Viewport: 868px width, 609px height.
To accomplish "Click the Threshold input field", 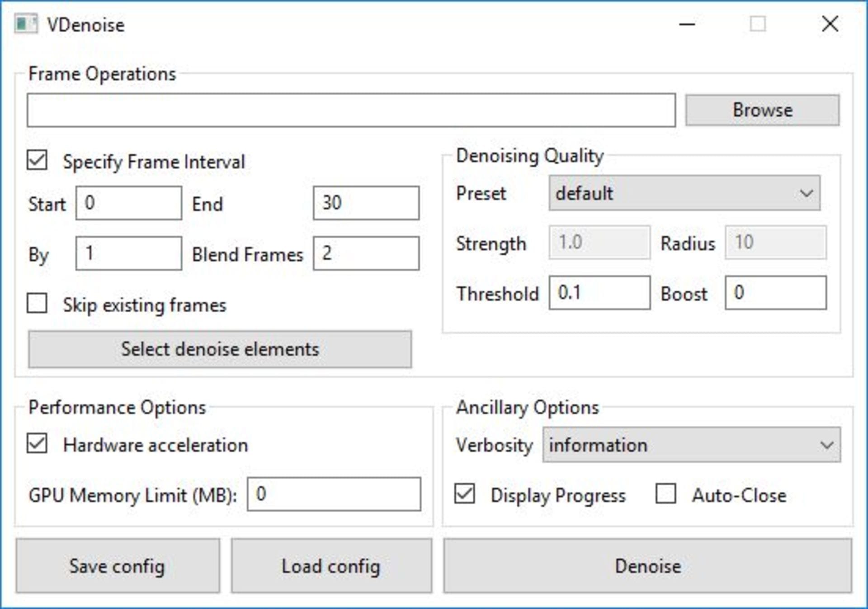I will [x=600, y=293].
